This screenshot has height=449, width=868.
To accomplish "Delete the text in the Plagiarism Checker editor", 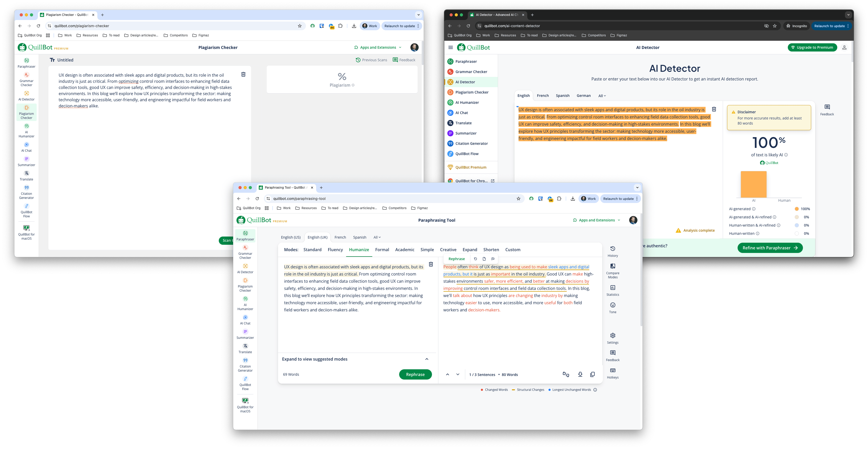I will pos(243,74).
